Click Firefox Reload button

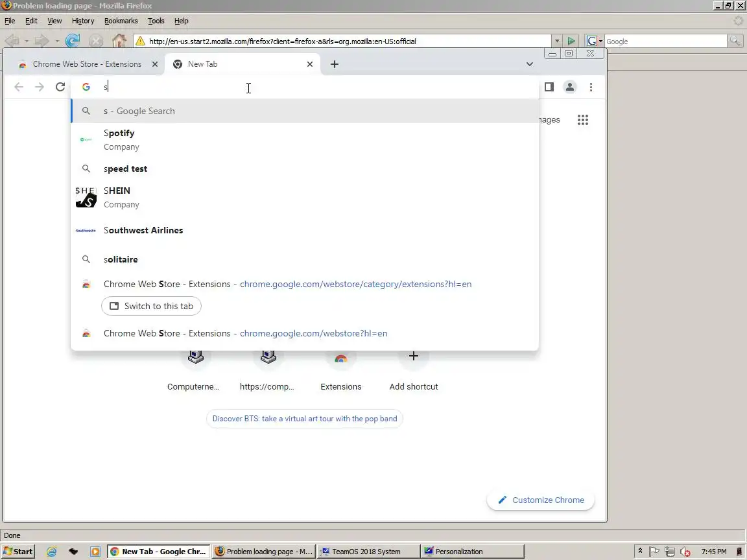coord(73,41)
